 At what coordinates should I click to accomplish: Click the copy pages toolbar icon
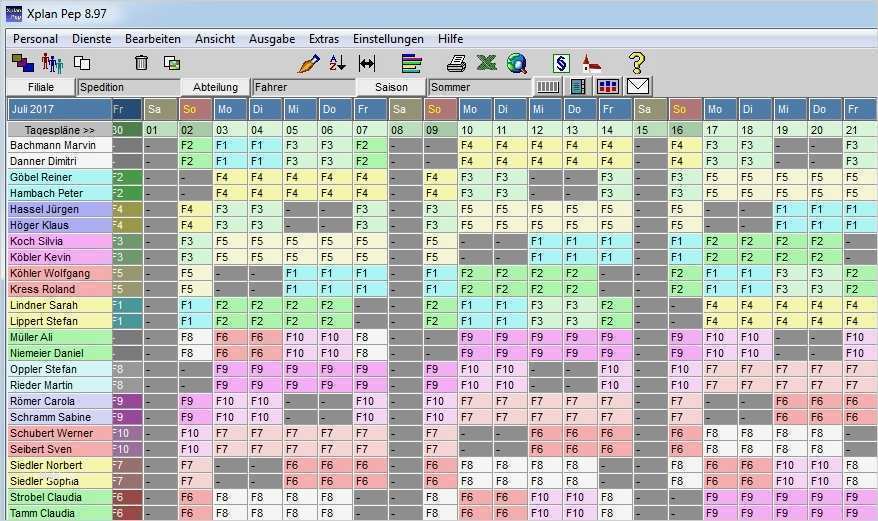pos(82,63)
